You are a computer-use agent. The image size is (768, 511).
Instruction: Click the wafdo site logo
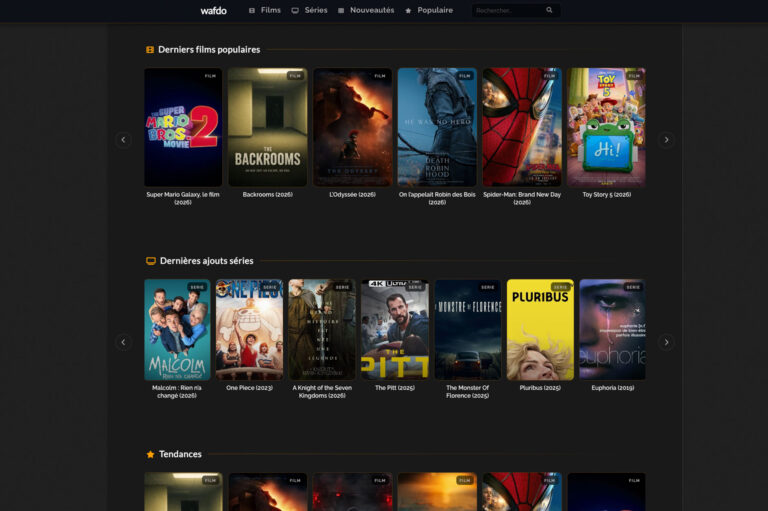coord(213,10)
